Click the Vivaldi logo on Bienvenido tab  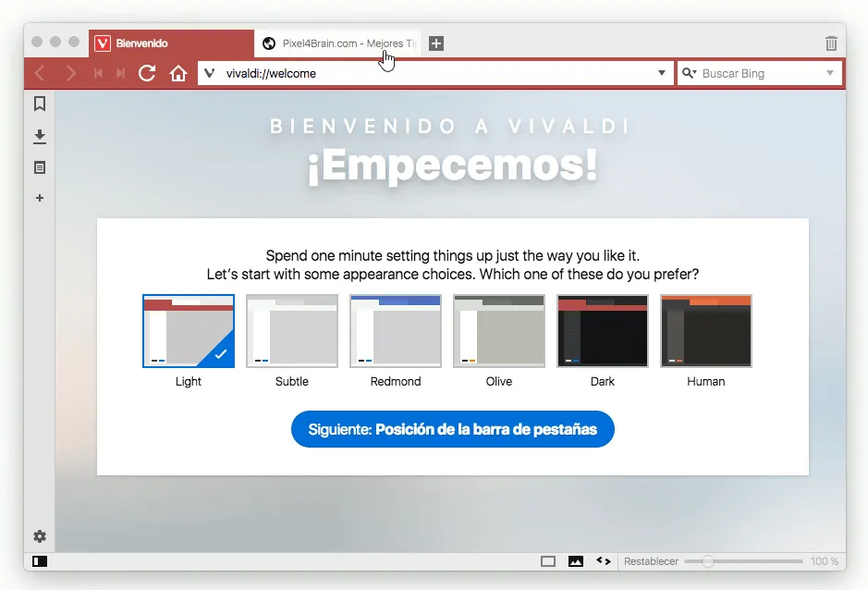[x=103, y=43]
